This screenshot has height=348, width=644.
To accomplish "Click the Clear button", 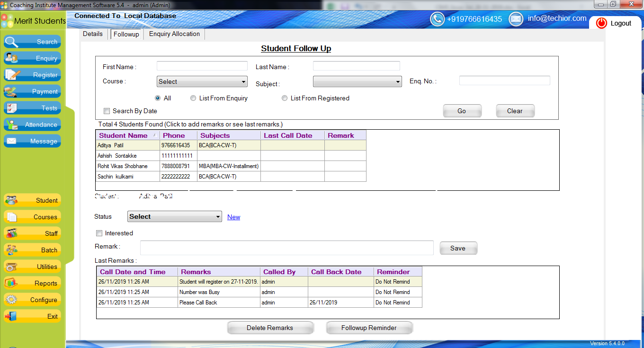I will tap(515, 111).
